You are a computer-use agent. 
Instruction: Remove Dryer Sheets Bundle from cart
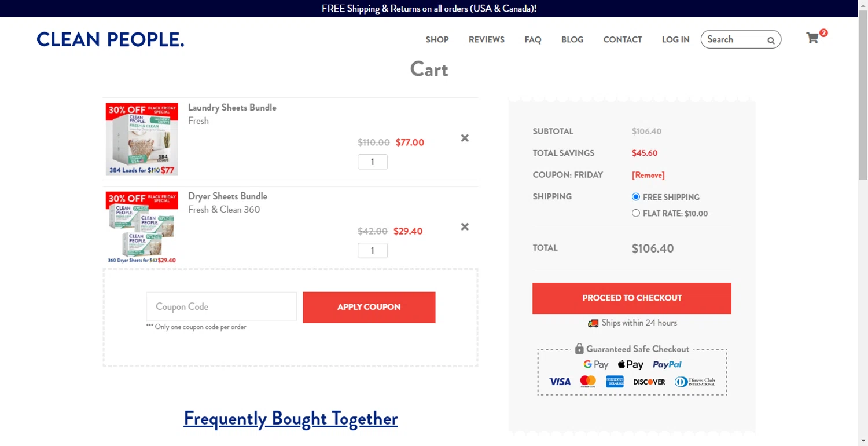point(465,226)
